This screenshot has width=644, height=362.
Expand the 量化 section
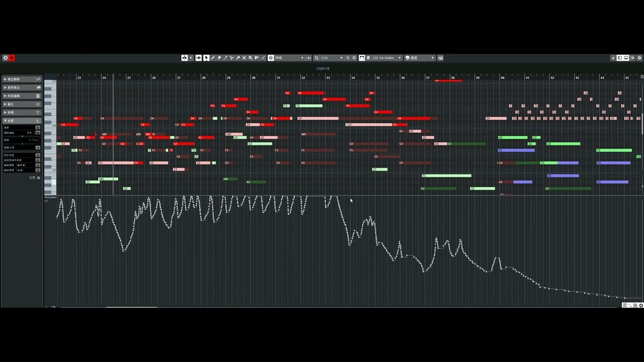(x=6, y=104)
